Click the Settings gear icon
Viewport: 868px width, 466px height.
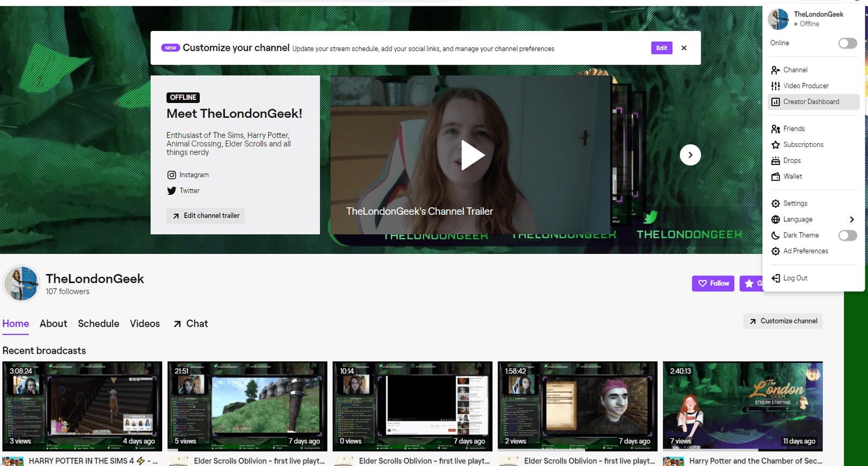(x=775, y=203)
